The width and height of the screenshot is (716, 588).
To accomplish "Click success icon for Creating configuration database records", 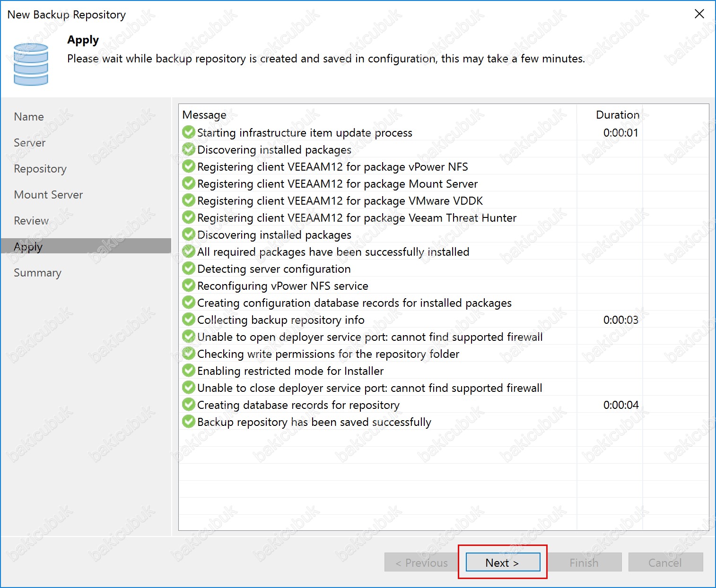I will 189,303.
